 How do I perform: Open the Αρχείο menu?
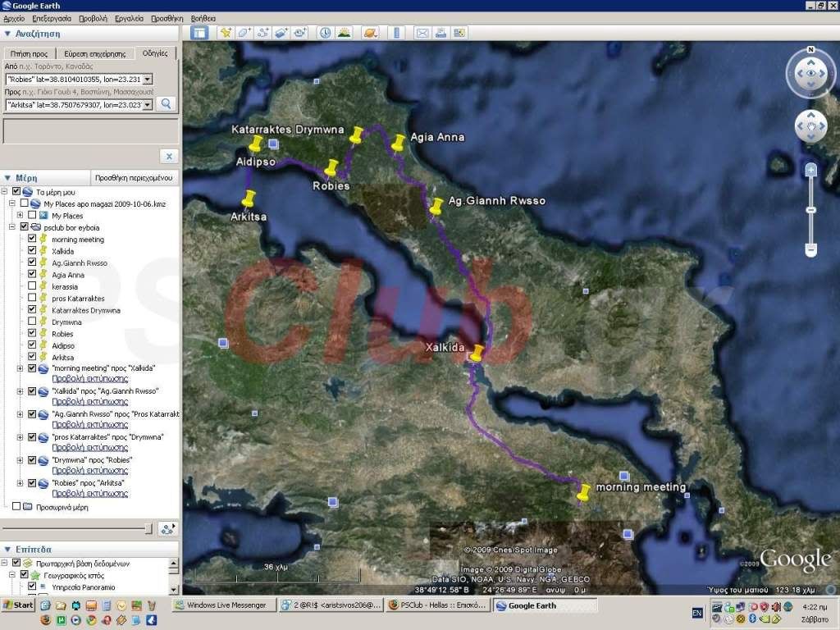tap(14, 18)
